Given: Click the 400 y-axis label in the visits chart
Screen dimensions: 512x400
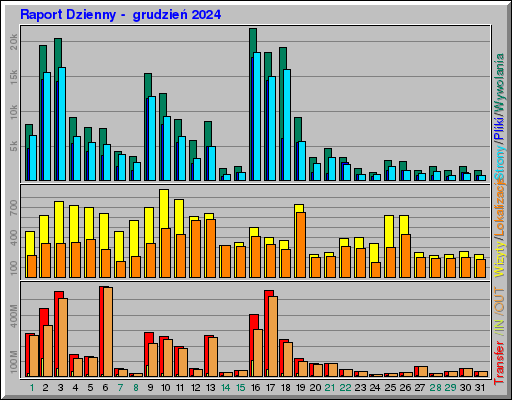Looking at the screenshot, I should 13,238.
